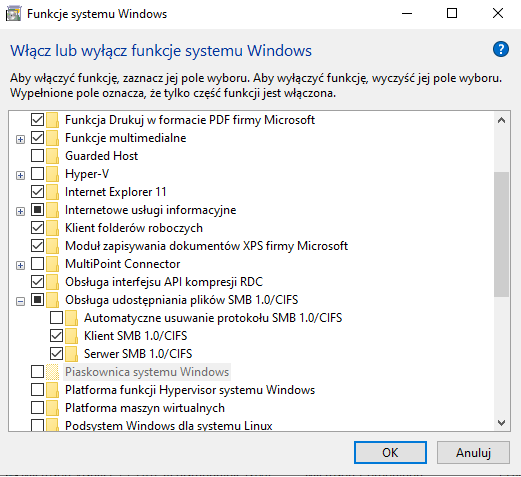The height and width of the screenshot is (477, 521).
Task: Collapse Obsługa udostępniania plików SMB 1.0/CIFS
Action: point(20,301)
